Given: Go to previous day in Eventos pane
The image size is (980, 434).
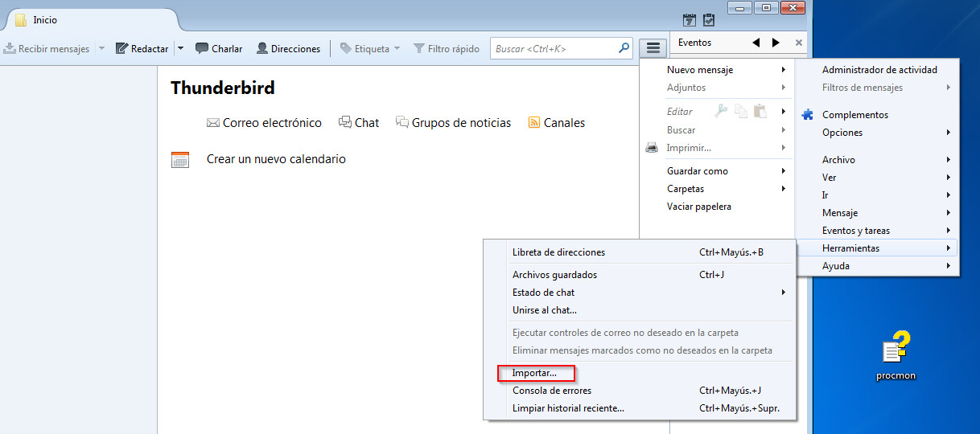Looking at the screenshot, I should [756, 43].
